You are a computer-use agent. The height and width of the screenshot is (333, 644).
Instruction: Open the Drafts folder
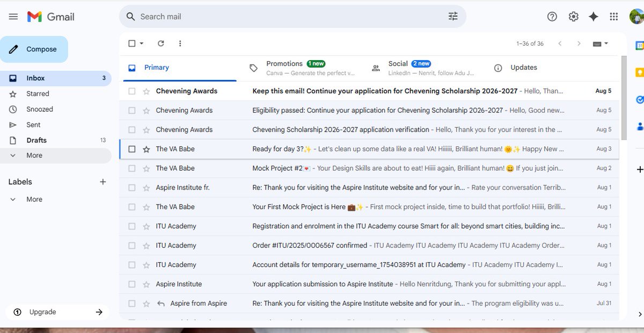[56, 141]
